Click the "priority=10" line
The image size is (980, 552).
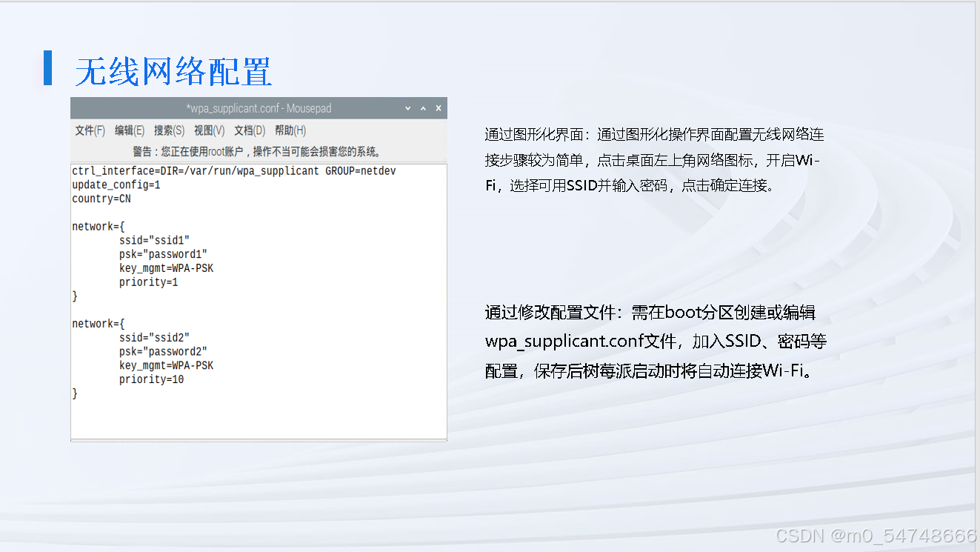pyautogui.click(x=151, y=379)
